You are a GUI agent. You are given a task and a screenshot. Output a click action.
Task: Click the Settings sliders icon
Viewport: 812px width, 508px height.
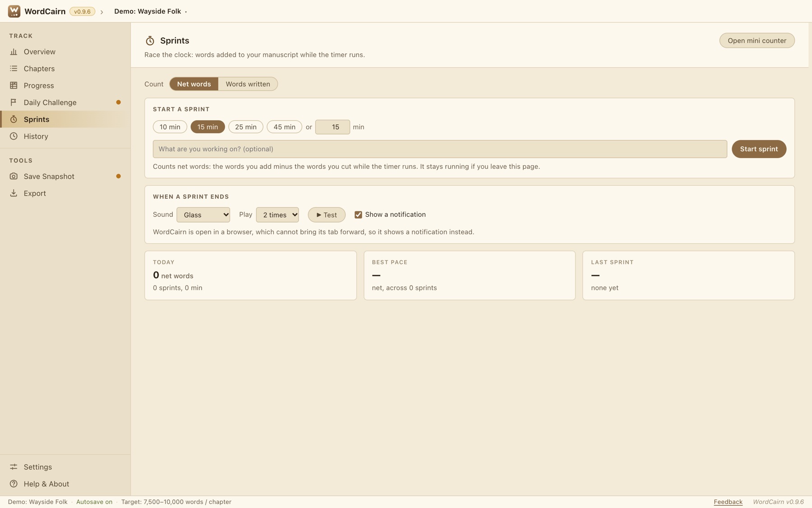(14, 467)
